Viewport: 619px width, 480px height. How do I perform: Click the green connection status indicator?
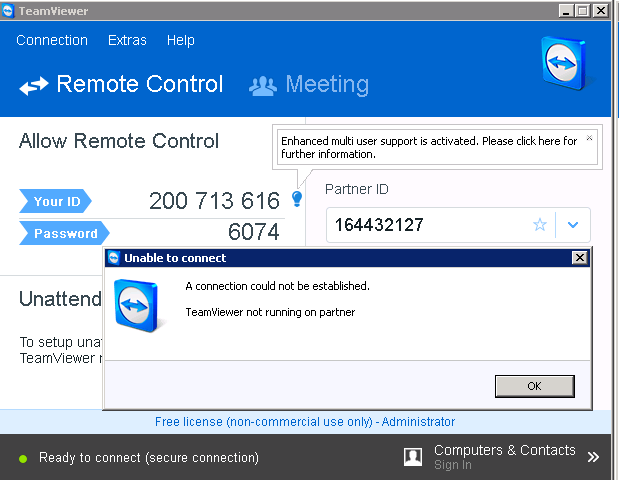point(23,458)
